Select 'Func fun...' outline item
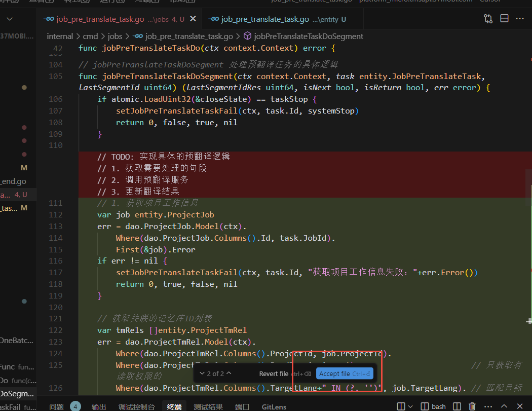 pos(17,367)
